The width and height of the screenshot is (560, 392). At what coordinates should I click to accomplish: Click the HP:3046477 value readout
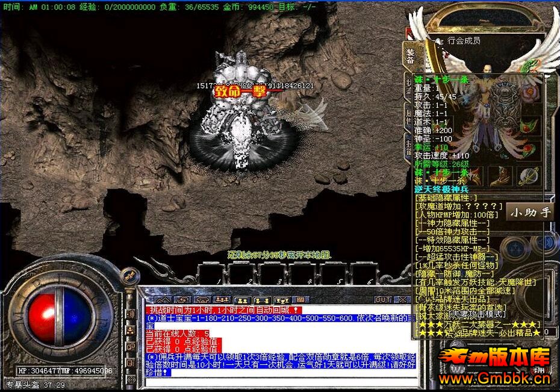point(40,371)
